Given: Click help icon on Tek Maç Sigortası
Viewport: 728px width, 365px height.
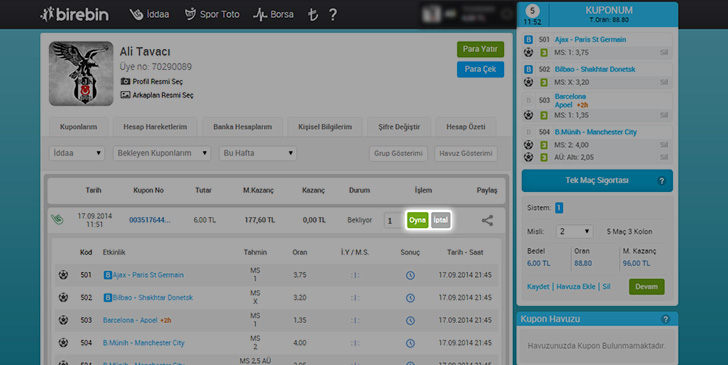Looking at the screenshot, I should 662,181.
